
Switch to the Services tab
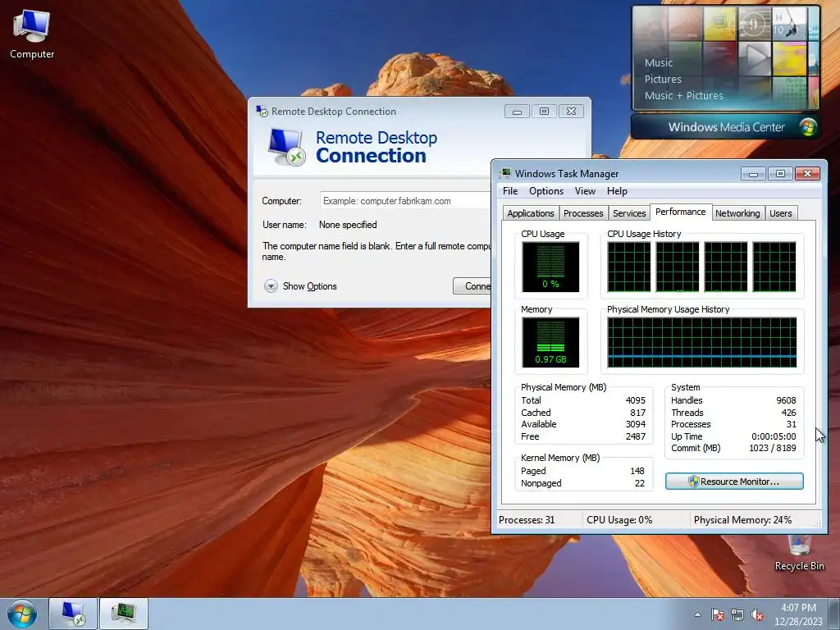coord(629,213)
